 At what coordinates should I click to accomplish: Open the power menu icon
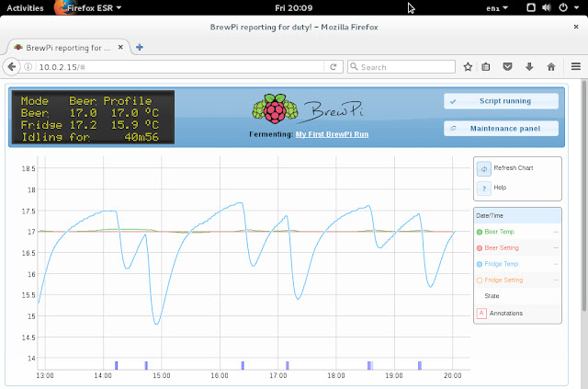click(563, 7)
